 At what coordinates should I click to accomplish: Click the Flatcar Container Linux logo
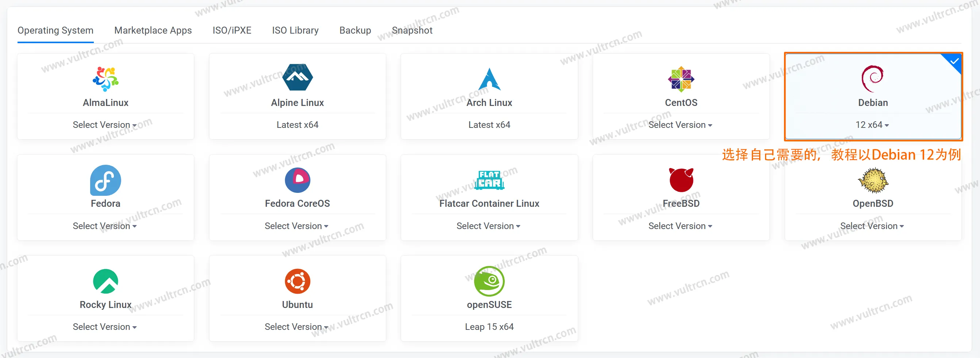[x=489, y=180]
